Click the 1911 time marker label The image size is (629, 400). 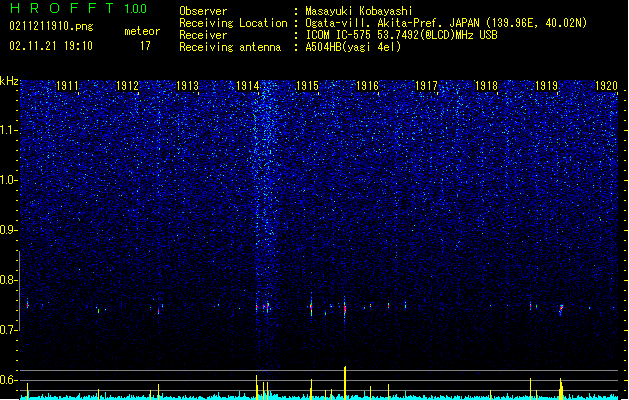pos(67,86)
